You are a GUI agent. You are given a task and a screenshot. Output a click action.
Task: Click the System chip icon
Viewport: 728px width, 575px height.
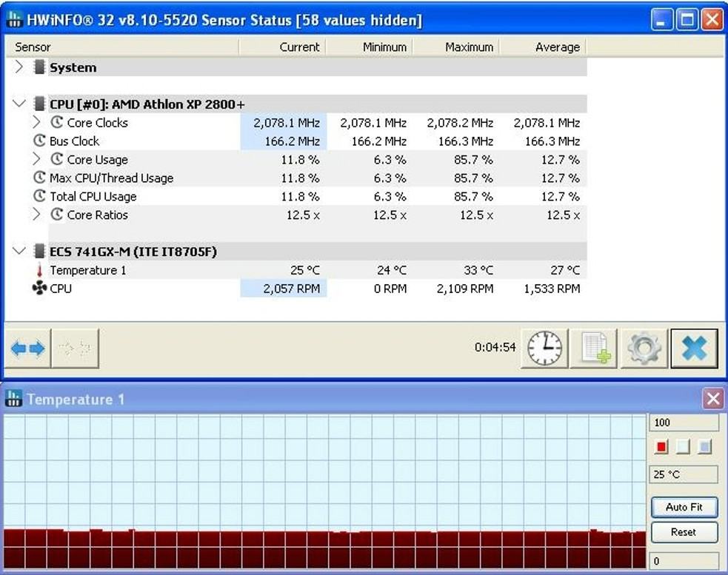[40, 67]
